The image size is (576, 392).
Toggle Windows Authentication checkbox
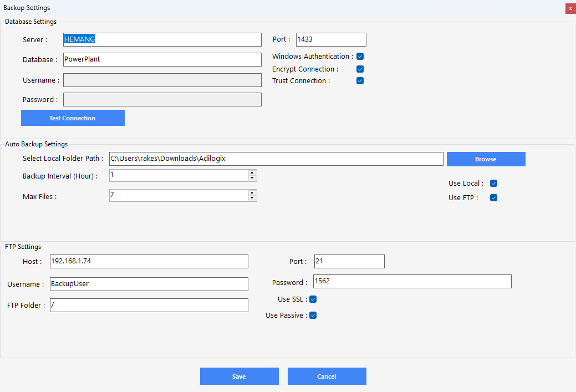[x=360, y=57]
